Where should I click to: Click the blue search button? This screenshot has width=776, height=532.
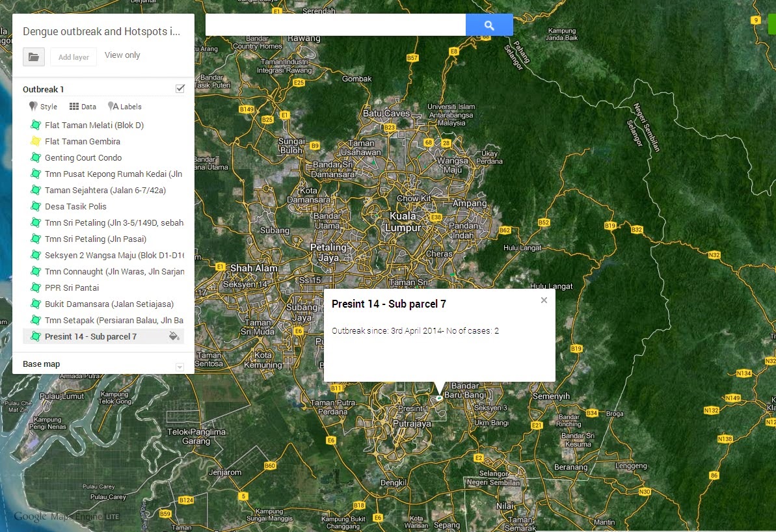[x=489, y=25]
